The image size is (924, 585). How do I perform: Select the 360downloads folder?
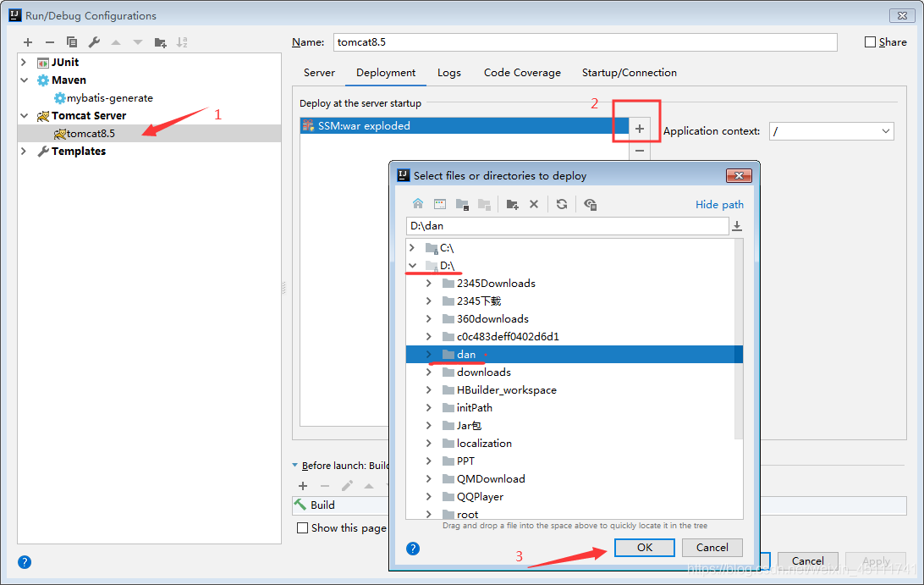(492, 318)
